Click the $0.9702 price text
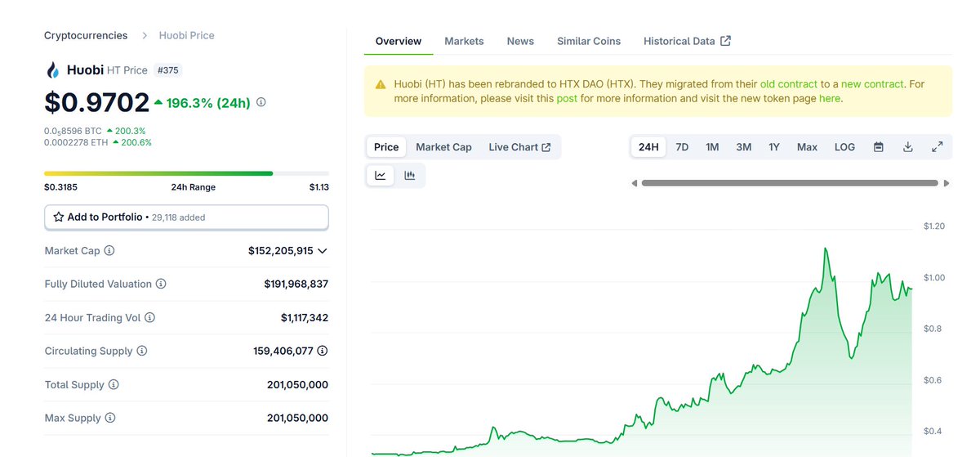Viewport: 980px width, 457px height. coord(96,102)
